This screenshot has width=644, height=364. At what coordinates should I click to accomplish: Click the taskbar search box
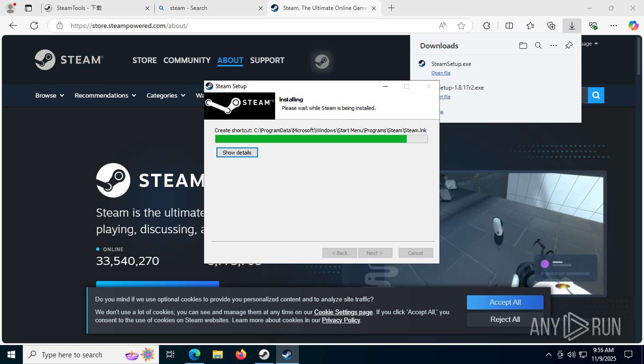pos(91,355)
